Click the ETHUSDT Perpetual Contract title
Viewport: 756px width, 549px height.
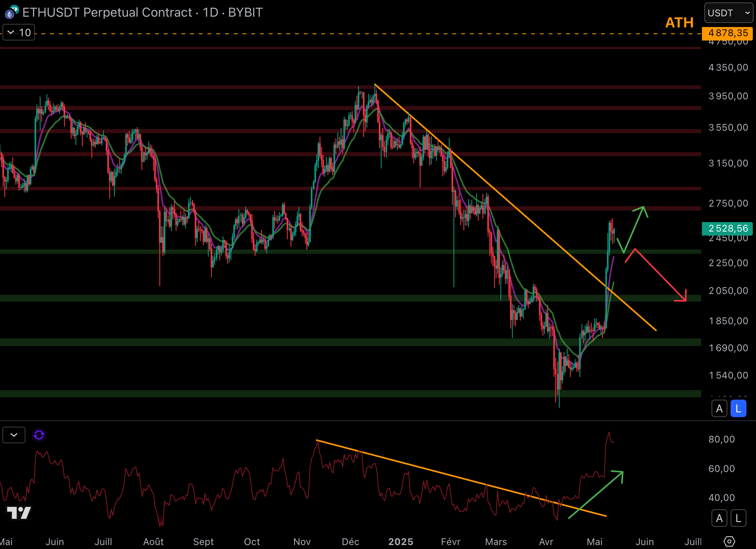(107, 13)
